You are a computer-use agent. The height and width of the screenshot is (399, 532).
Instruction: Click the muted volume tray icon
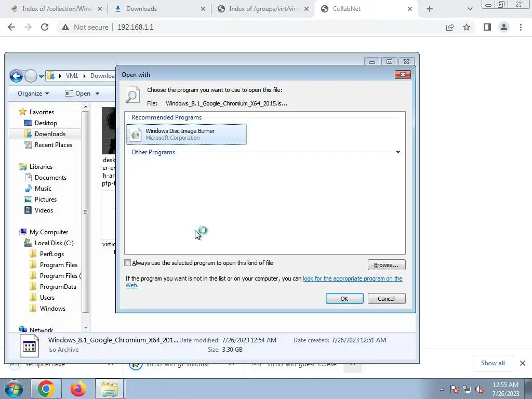click(x=480, y=390)
